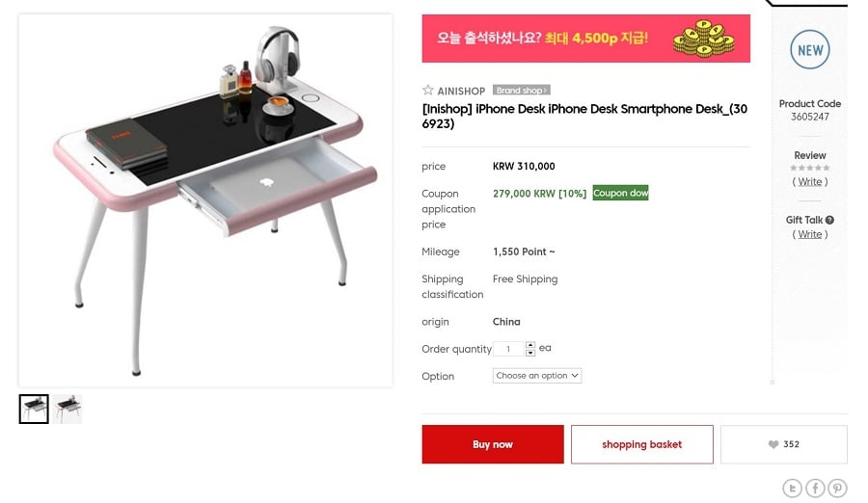Image resolution: width=868 pixels, height=503 pixels.
Task: Write a review via Review Write link
Action: pos(810,181)
